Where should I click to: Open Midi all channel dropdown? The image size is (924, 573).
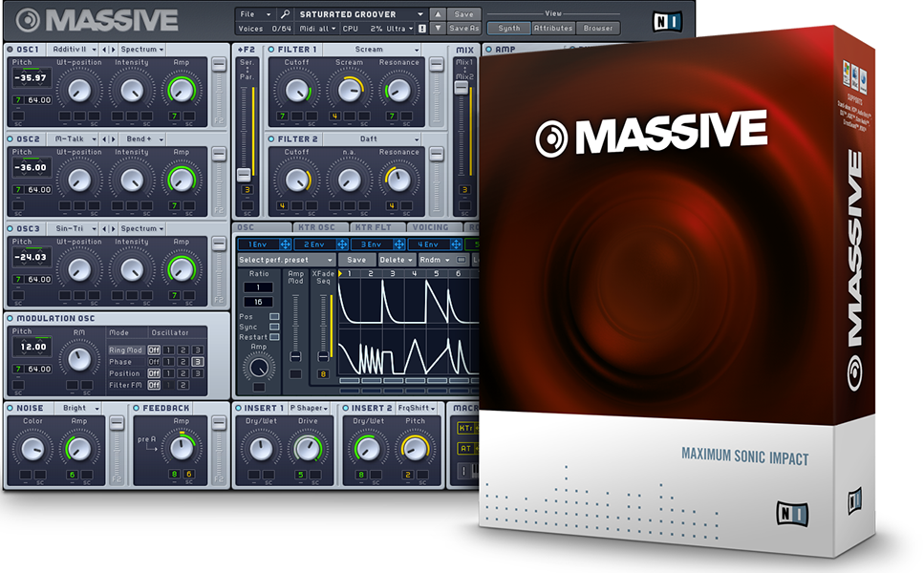click(x=317, y=29)
